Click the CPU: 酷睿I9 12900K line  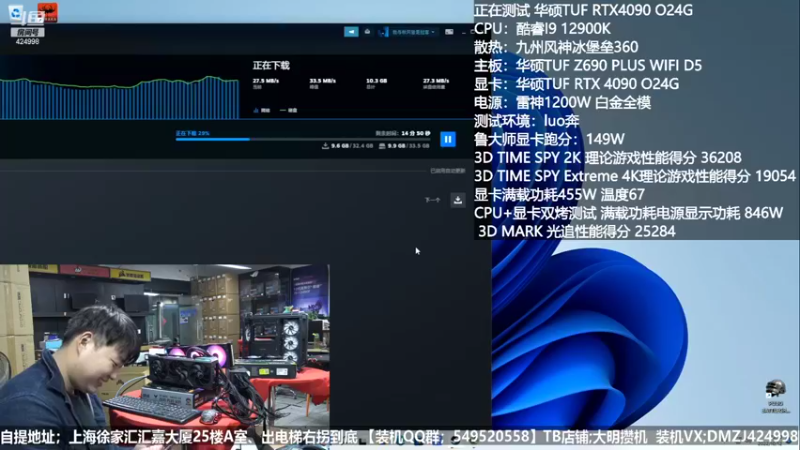click(x=542, y=29)
